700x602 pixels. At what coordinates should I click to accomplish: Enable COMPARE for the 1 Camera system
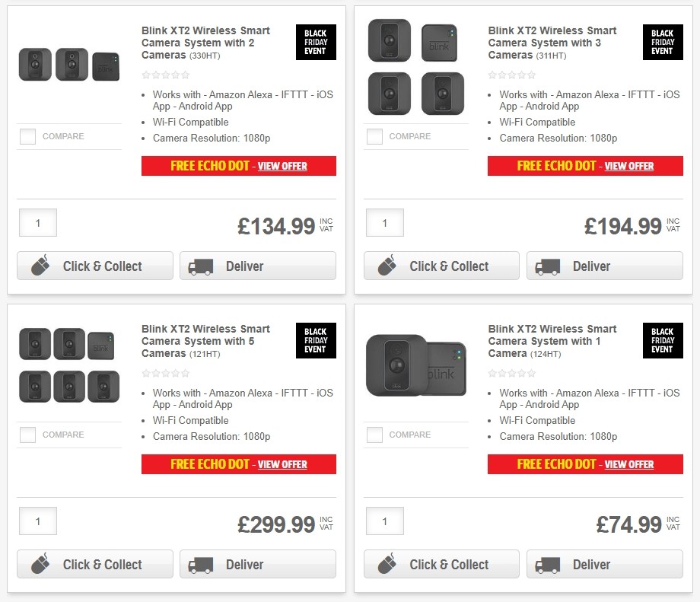[x=375, y=435]
